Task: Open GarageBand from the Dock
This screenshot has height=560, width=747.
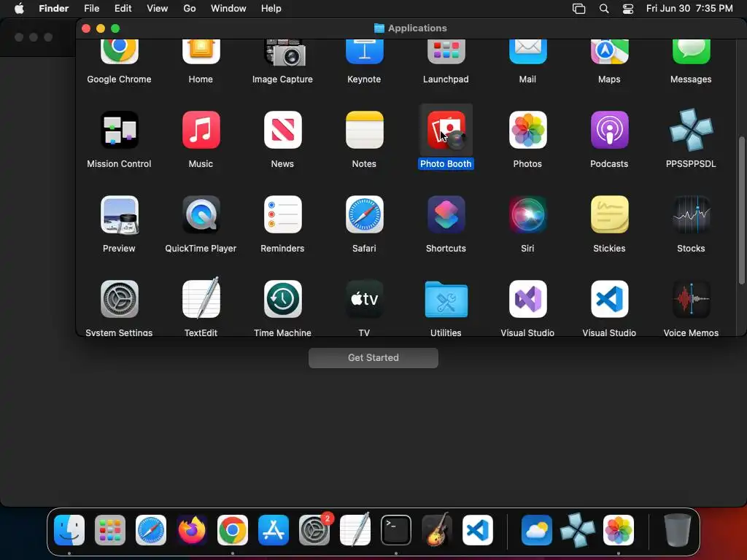Action: click(x=437, y=529)
